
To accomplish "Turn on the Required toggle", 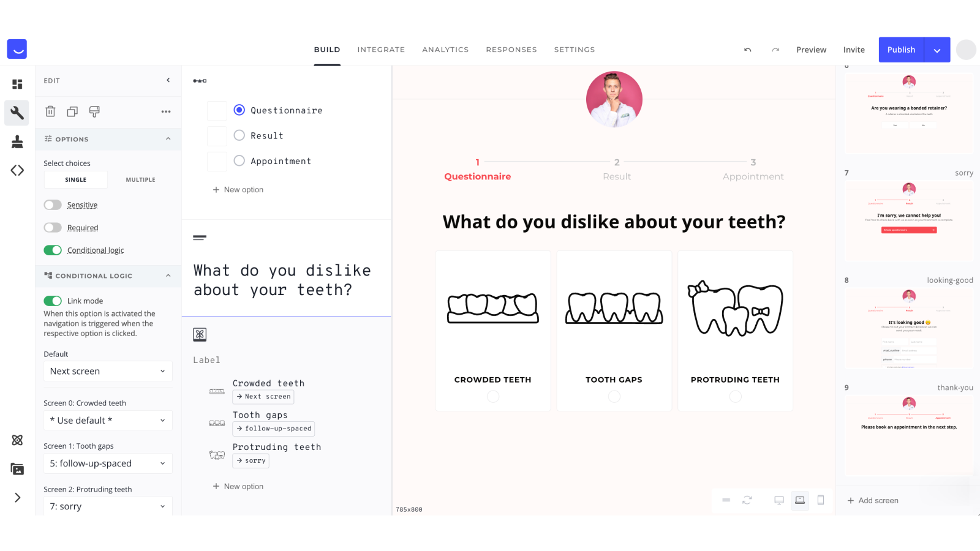I will click(53, 228).
